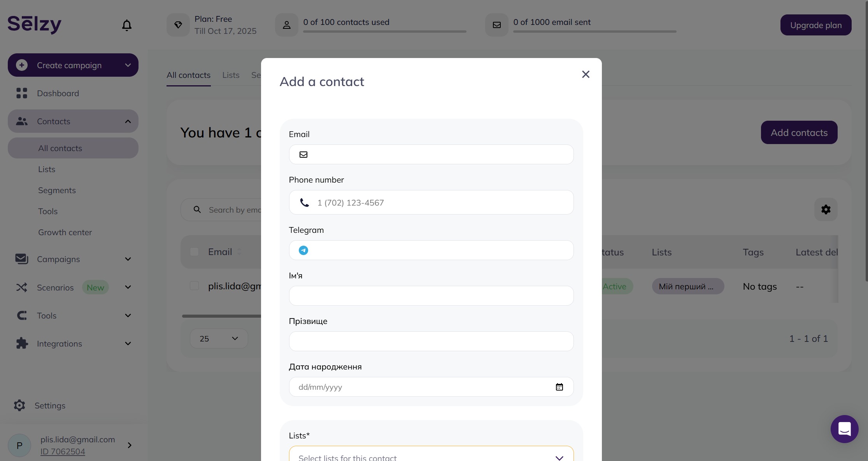Expand the Create campaign dropdown arrow

click(128, 65)
